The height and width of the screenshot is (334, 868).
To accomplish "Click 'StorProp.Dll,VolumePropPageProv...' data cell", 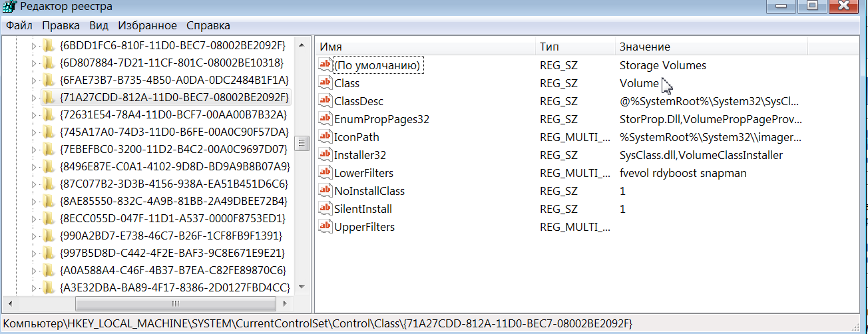I will click(711, 119).
